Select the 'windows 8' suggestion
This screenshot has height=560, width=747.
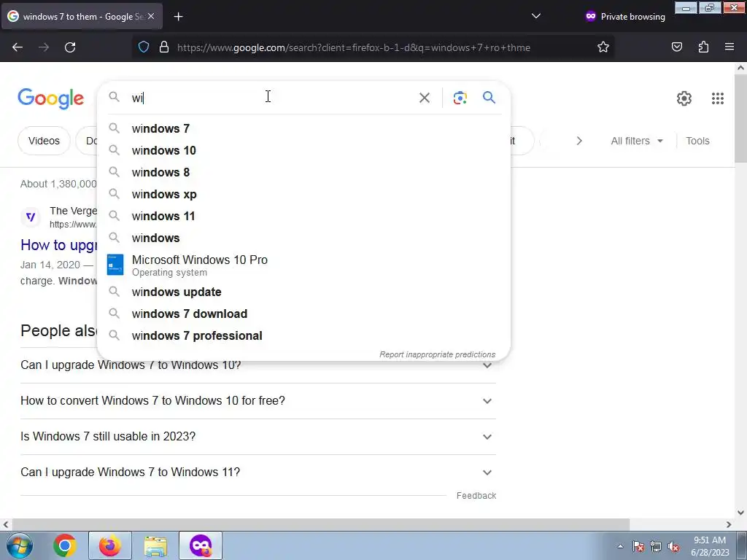(303, 172)
